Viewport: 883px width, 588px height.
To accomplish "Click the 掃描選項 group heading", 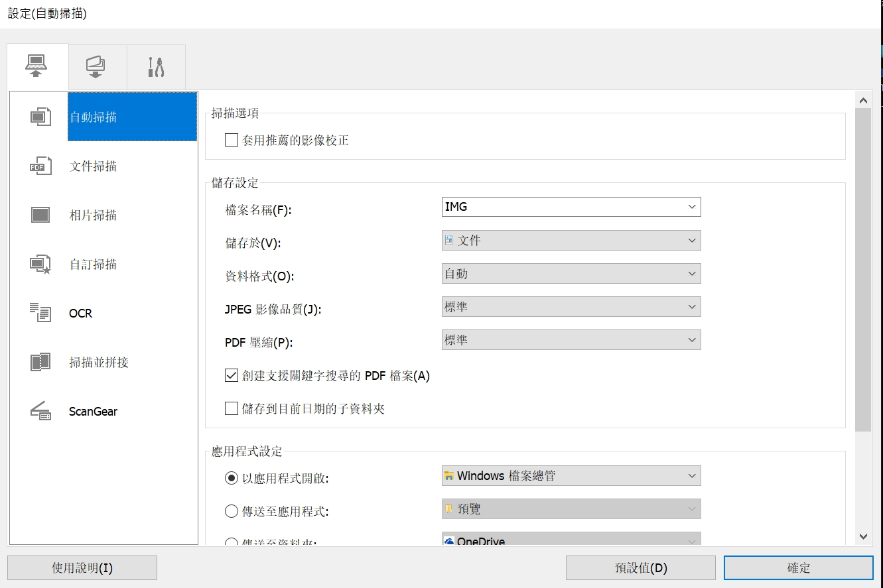I will [x=235, y=113].
